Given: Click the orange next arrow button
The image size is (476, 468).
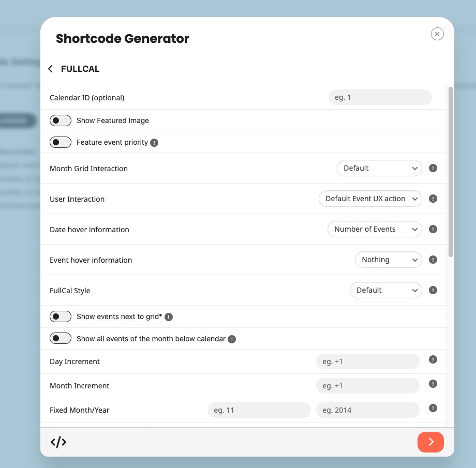Looking at the screenshot, I should pos(430,442).
